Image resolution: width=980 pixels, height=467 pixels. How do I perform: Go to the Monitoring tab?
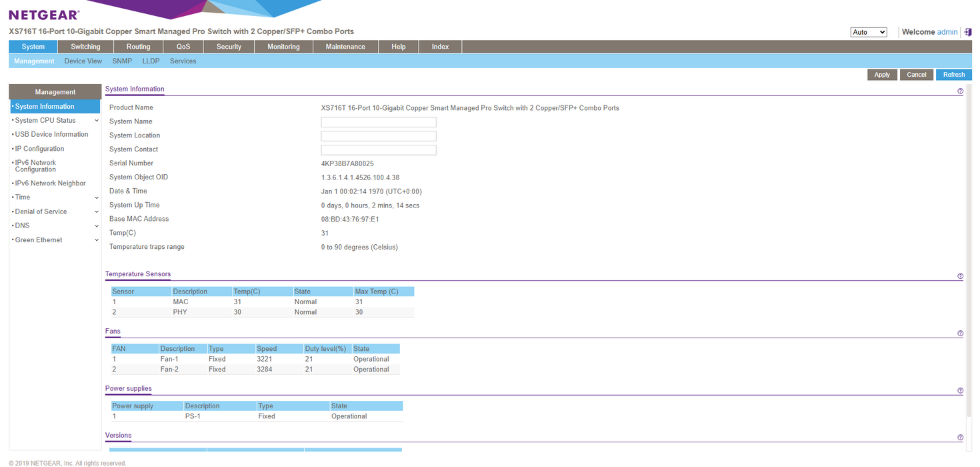point(283,47)
